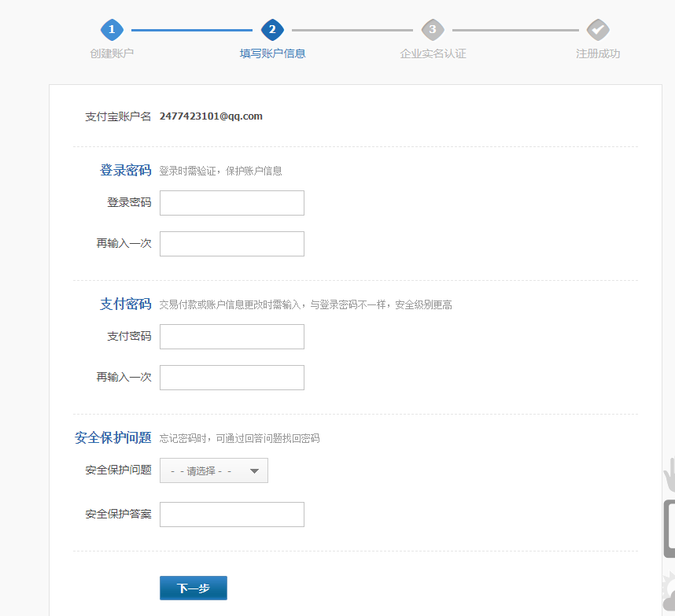Click the 再输入一次 field below 登录密码
The image size is (675, 616).
231,244
